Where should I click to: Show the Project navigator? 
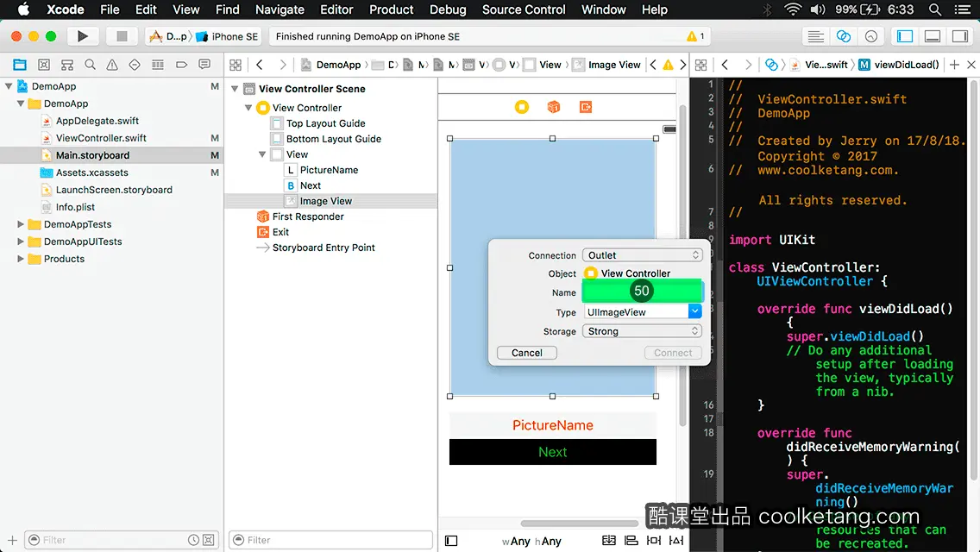coord(20,65)
